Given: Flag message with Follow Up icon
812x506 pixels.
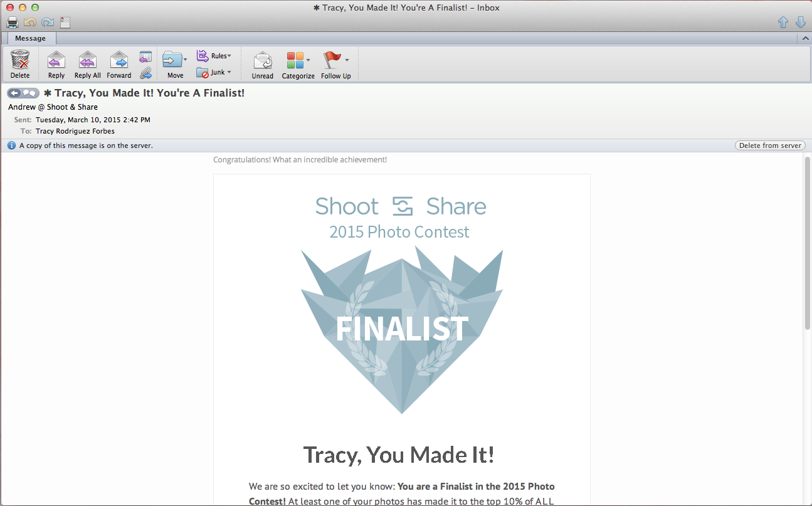Looking at the screenshot, I should (332, 60).
